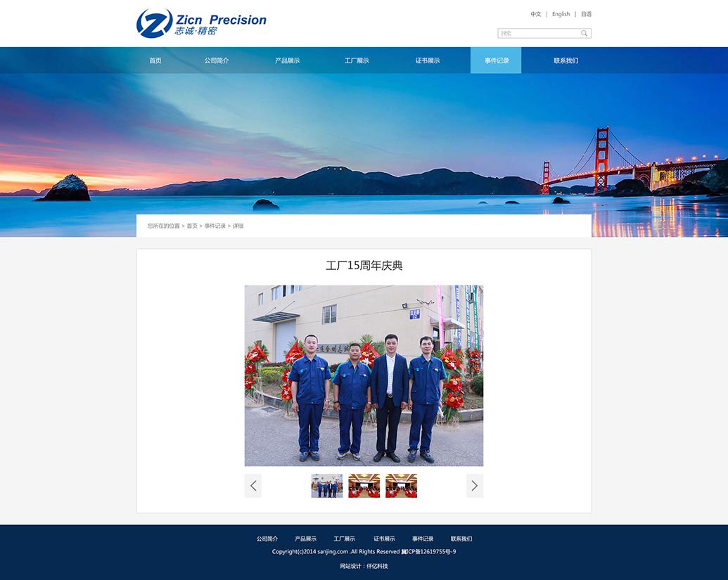The image size is (728, 580).
Task: Select the second gallery thumbnail
Action: (x=364, y=486)
